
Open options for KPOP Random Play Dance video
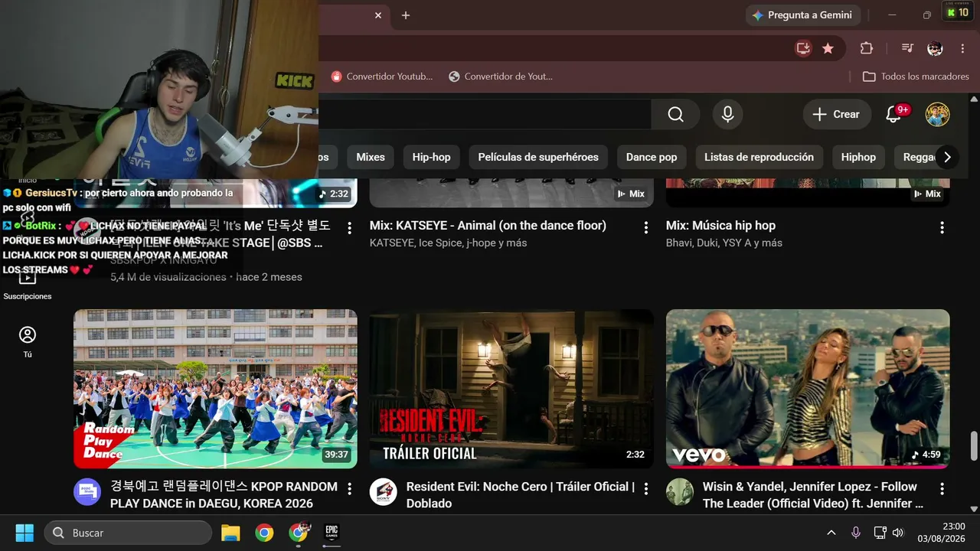coord(349,488)
